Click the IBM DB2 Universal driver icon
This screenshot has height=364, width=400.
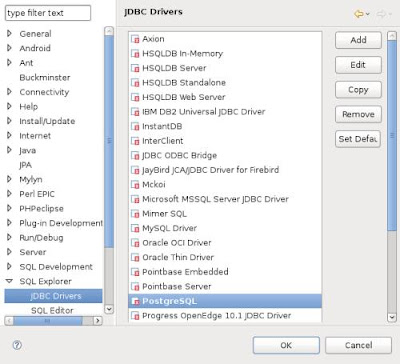[x=135, y=112]
